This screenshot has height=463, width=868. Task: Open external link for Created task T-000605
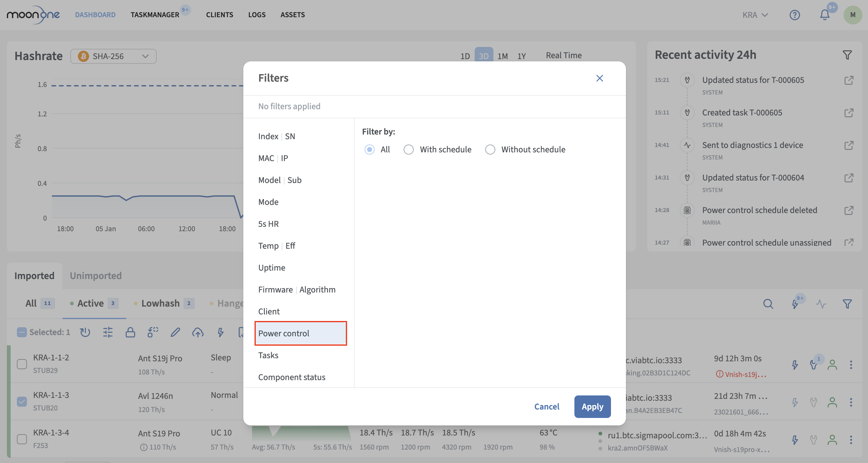tap(848, 113)
